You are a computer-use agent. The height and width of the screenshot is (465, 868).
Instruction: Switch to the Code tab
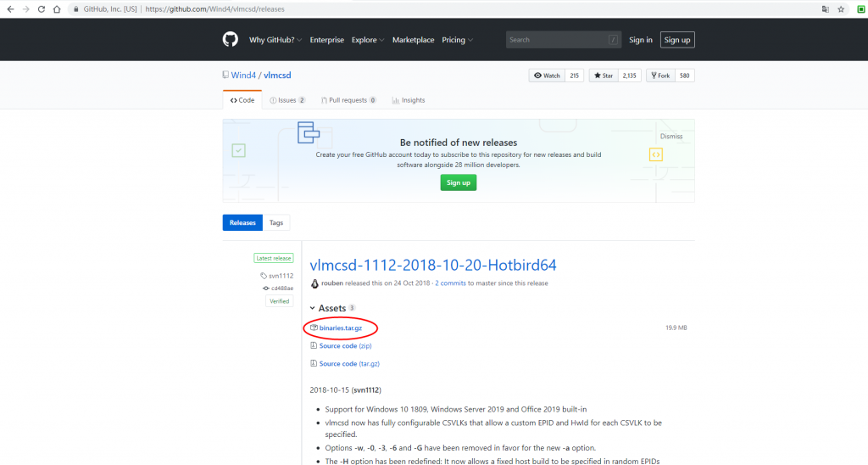(242, 100)
